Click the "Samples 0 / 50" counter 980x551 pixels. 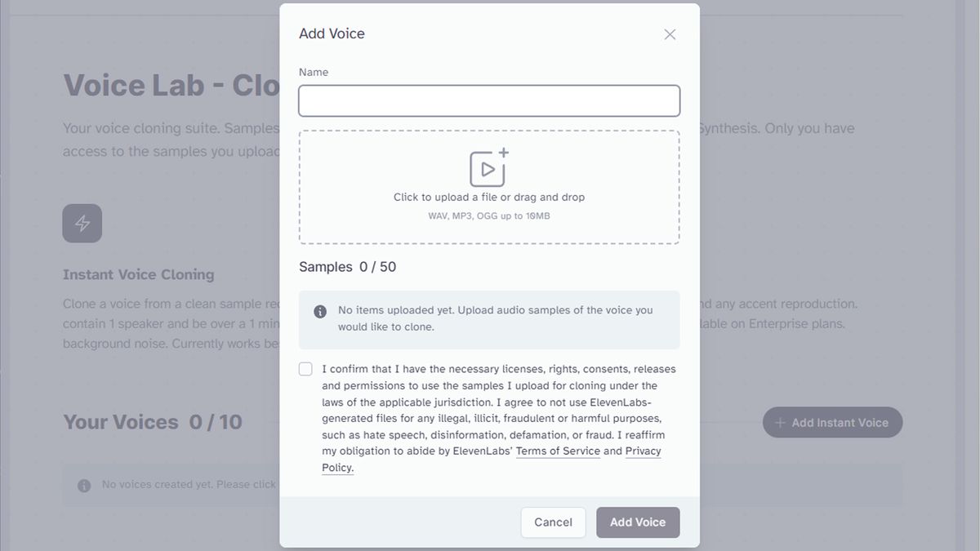click(347, 267)
